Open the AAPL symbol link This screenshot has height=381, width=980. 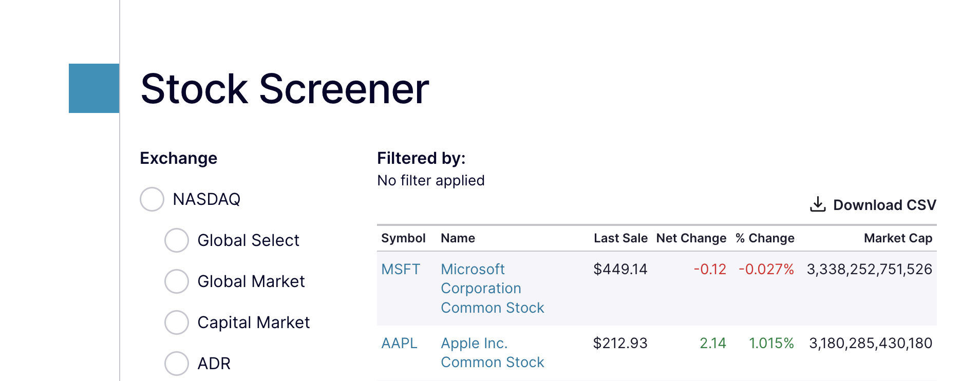tap(399, 343)
